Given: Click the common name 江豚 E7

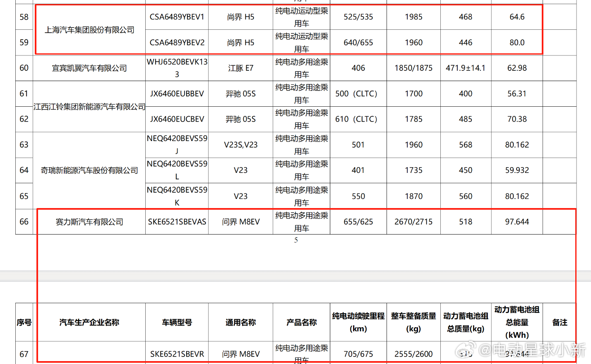Looking at the screenshot, I should click(x=240, y=68).
